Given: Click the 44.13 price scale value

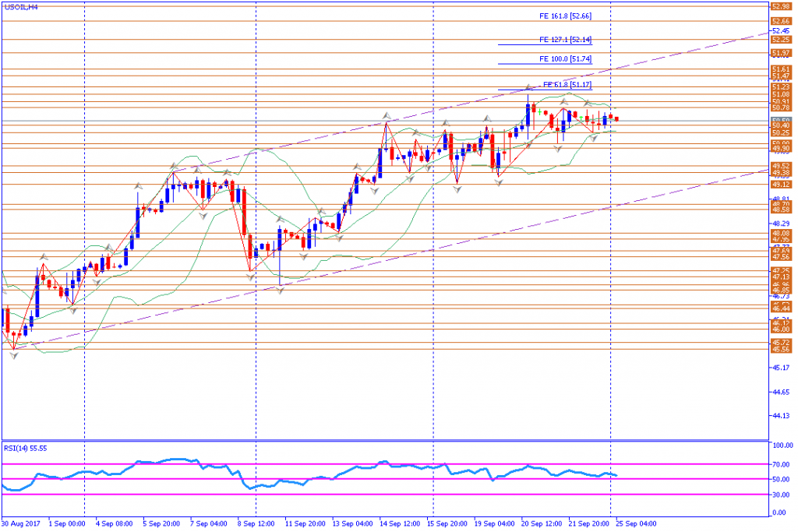Looking at the screenshot, I should point(781,415).
